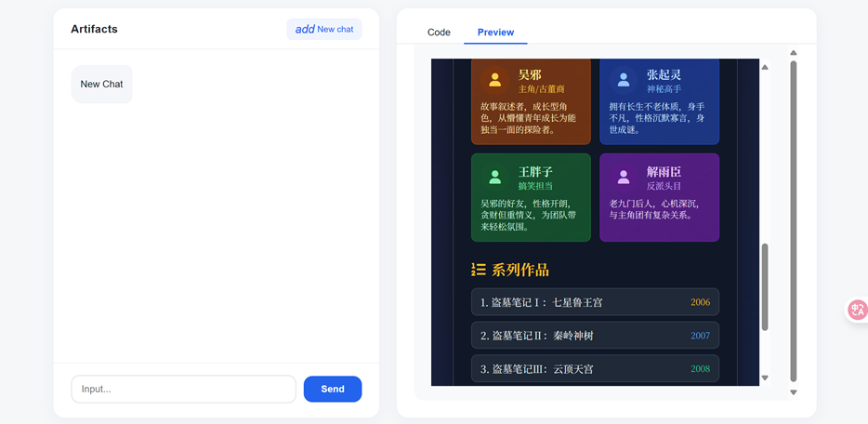Select the 云顶天宫 list row

[595, 368]
